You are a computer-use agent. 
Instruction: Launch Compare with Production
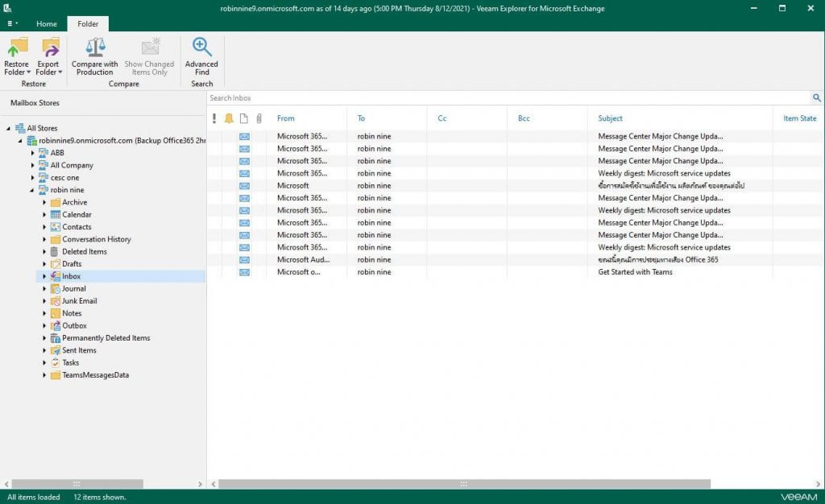click(x=95, y=56)
